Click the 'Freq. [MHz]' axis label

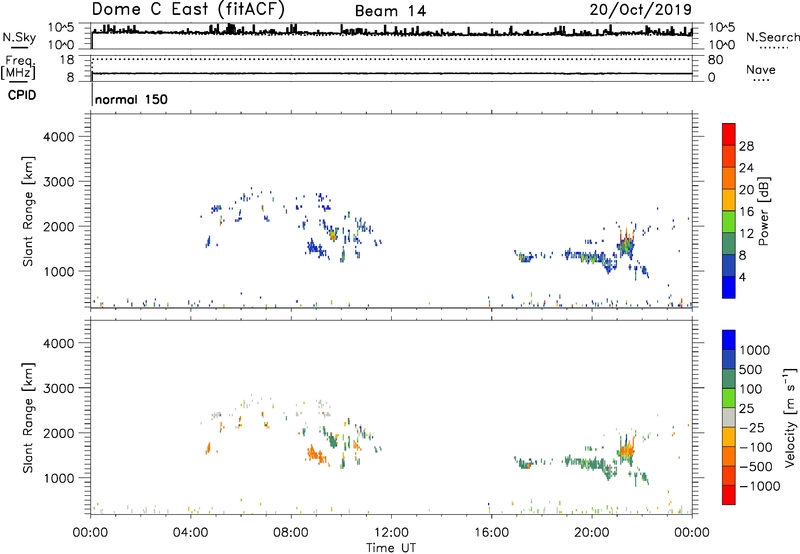(x=18, y=67)
